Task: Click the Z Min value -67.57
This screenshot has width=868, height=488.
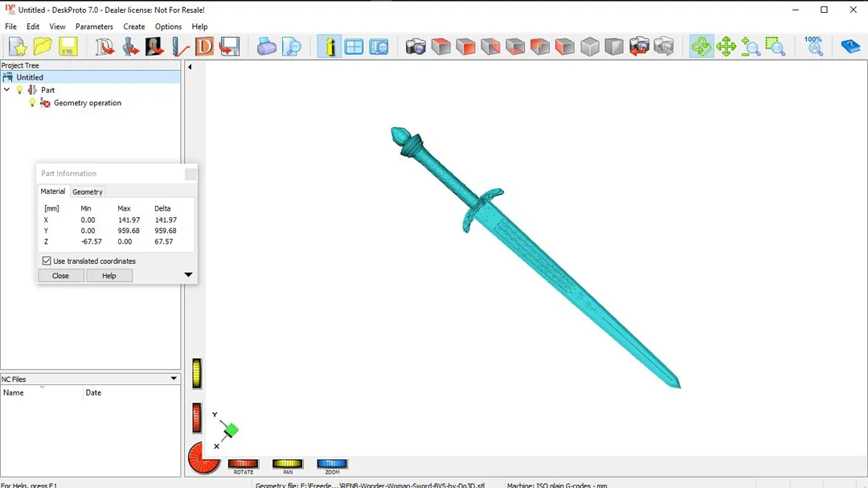Action: pyautogui.click(x=92, y=241)
